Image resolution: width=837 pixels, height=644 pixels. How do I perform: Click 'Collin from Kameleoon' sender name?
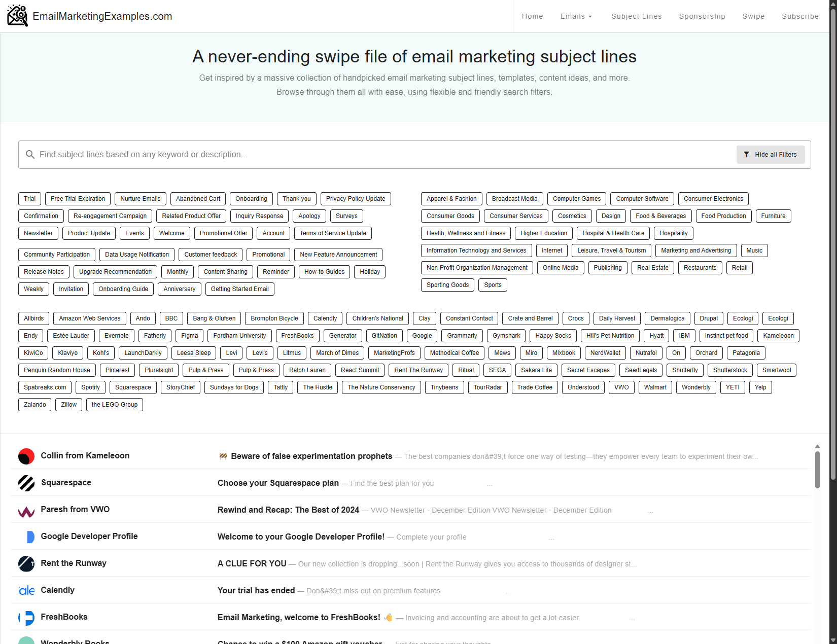tap(85, 456)
